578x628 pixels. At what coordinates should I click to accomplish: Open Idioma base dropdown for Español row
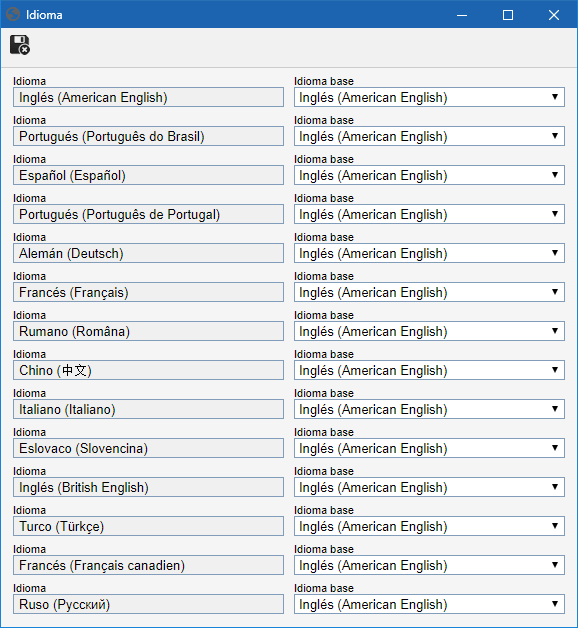(429, 175)
